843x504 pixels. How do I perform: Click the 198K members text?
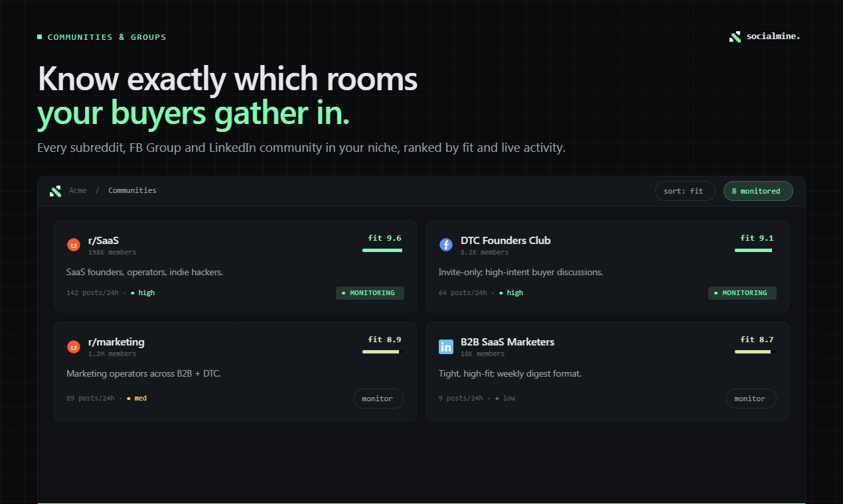point(112,253)
